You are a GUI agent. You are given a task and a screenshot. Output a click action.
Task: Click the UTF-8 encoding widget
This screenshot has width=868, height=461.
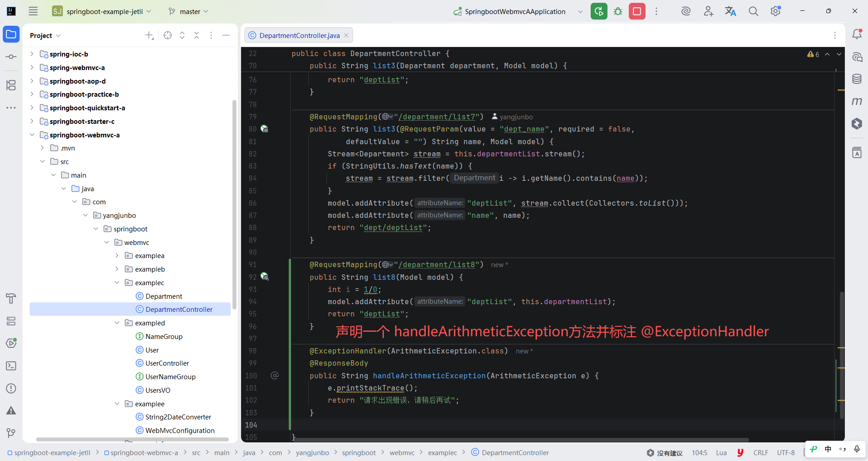click(x=786, y=452)
